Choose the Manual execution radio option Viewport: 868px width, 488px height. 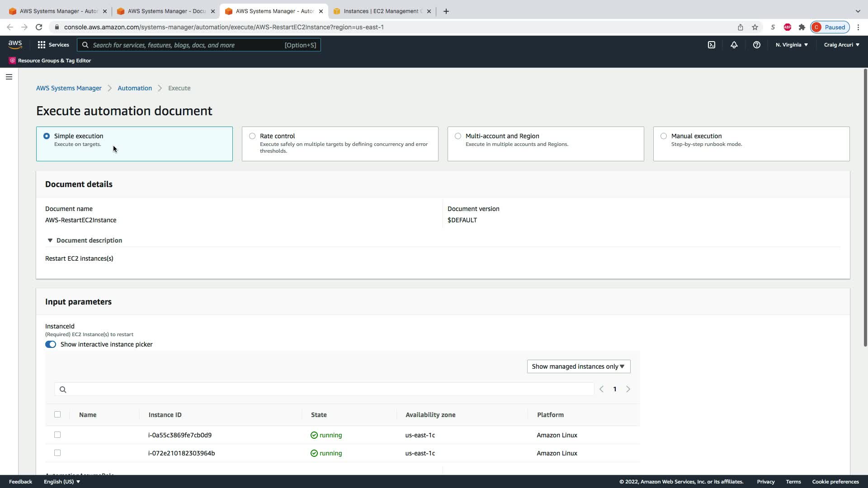(663, 136)
